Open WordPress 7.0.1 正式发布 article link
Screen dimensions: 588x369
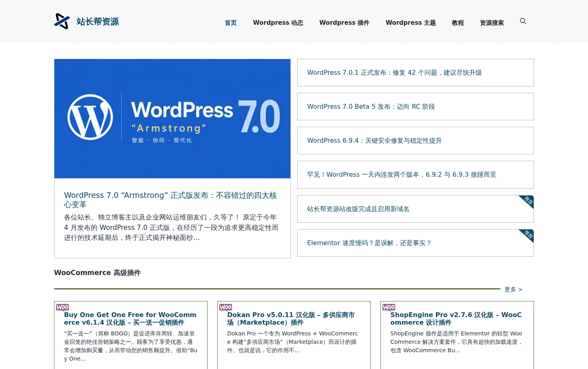click(394, 73)
